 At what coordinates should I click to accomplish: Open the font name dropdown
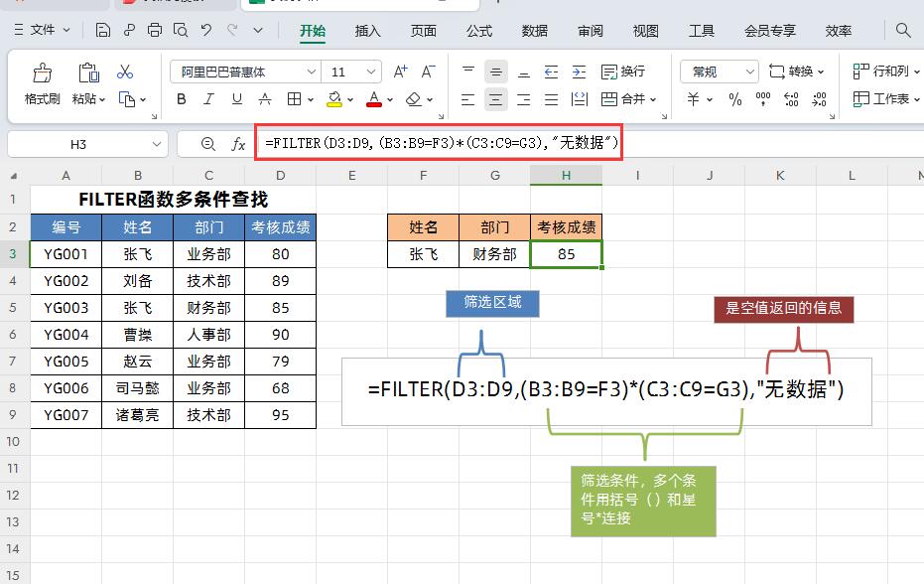coord(312,72)
